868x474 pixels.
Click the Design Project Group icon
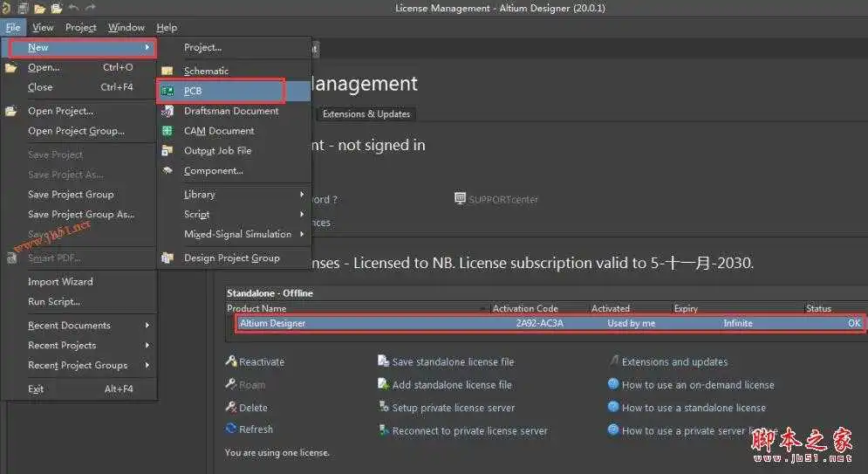coord(167,258)
